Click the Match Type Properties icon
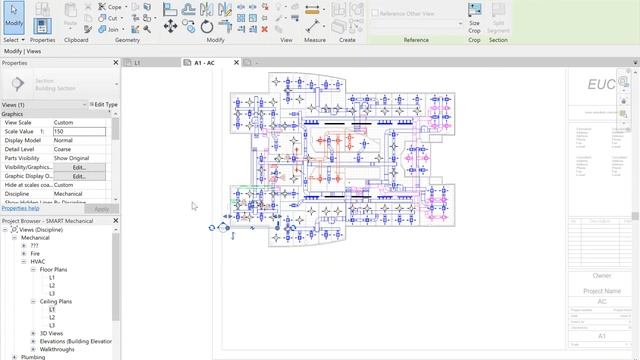 [x=88, y=29]
